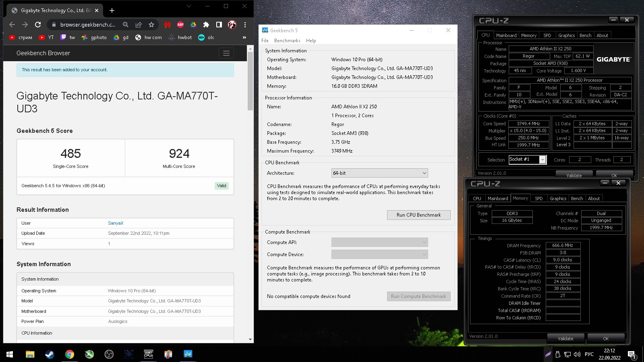Screen dimensions: 644x362
Task: Click the taskbar clock showing 22:12
Action: pyautogui.click(x=609, y=354)
